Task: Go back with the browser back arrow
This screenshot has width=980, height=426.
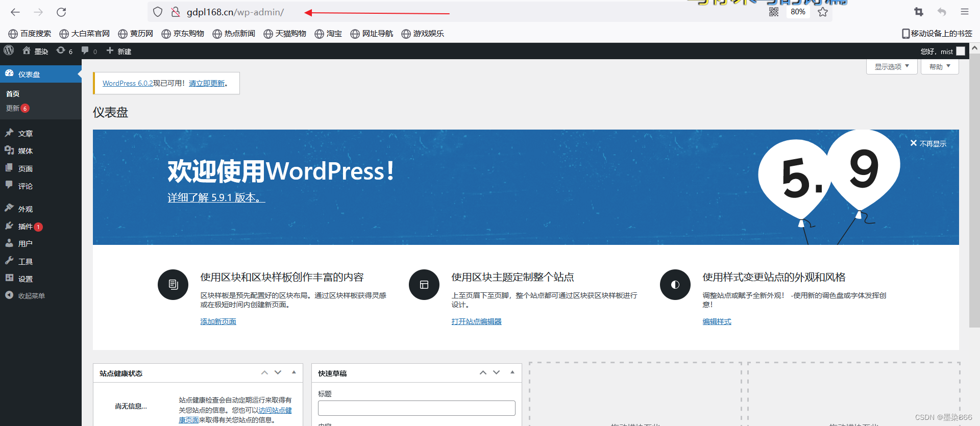Action: (15, 12)
